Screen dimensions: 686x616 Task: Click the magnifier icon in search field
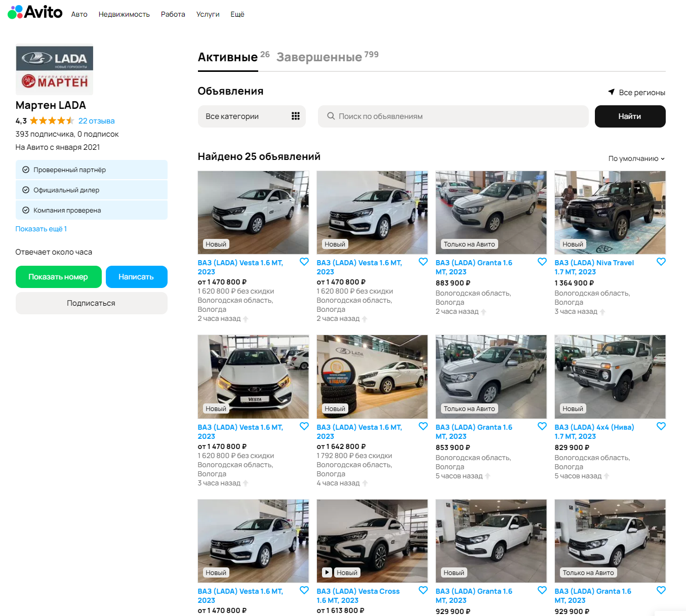pyautogui.click(x=331, y=116)
